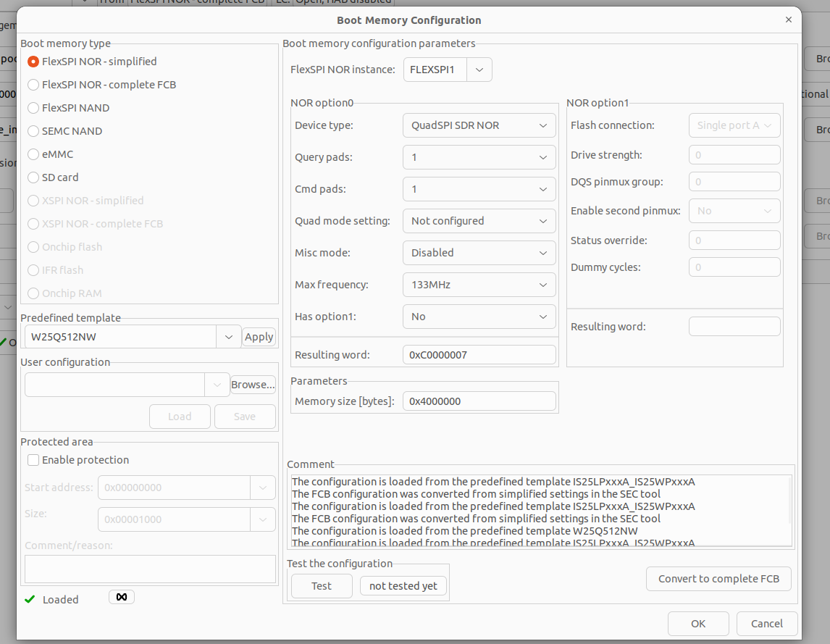Enable the protection checkbox
830x644 pixels.
pos(33,460)
